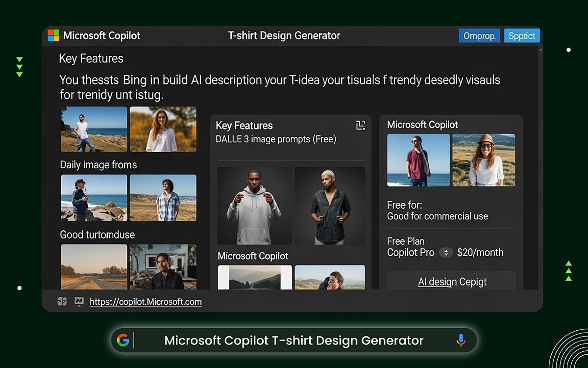Open the copy icon next to Key Features
The width and height of the screenshot is (588, 368).
pyautogui.click(x=360, y=126)
